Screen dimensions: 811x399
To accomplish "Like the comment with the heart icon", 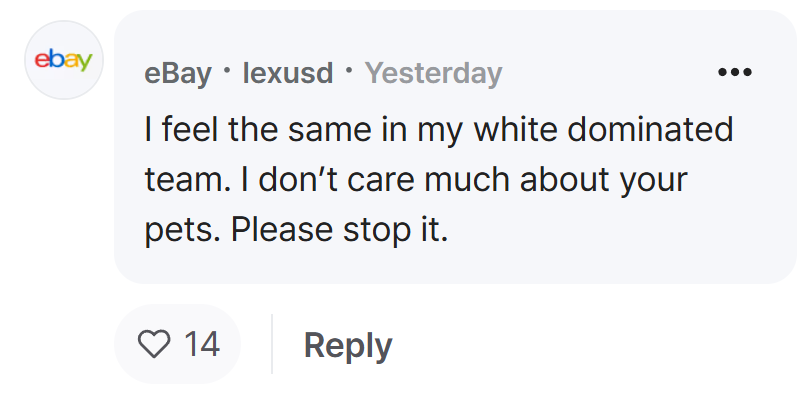I will (x=154, y=344).
